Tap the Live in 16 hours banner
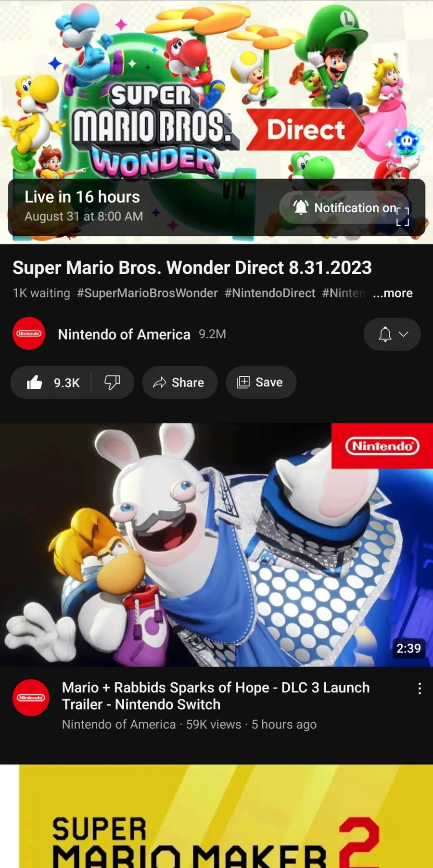 tap(83, 205)
